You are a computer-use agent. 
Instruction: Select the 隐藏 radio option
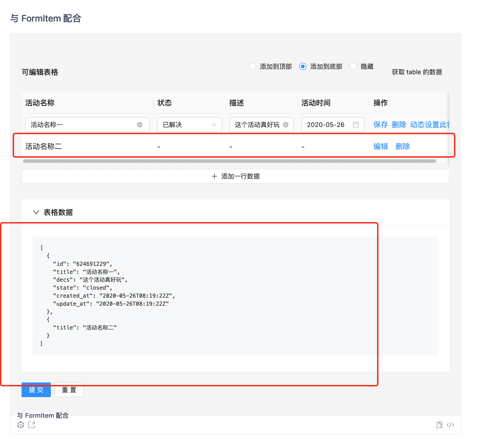pos(353,67)
